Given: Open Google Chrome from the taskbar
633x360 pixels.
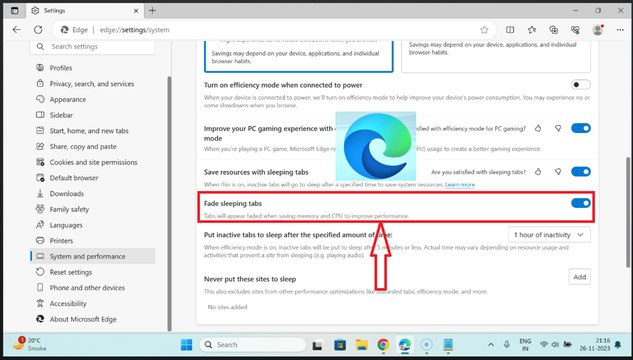Looking at the screenshot, I should click(383, 345).
